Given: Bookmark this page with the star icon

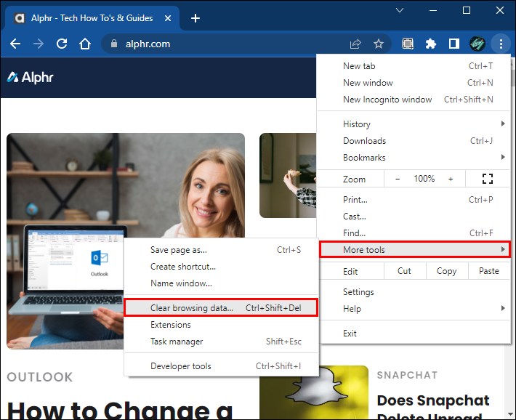Looking at the screenshot, I should click(379, 44).
